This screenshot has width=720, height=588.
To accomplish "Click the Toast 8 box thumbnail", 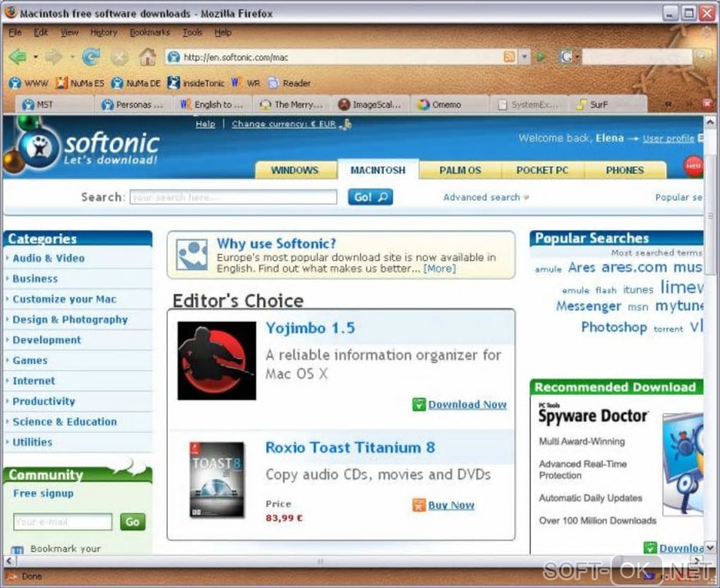I will pyautogui.click(x=217, y=480).
